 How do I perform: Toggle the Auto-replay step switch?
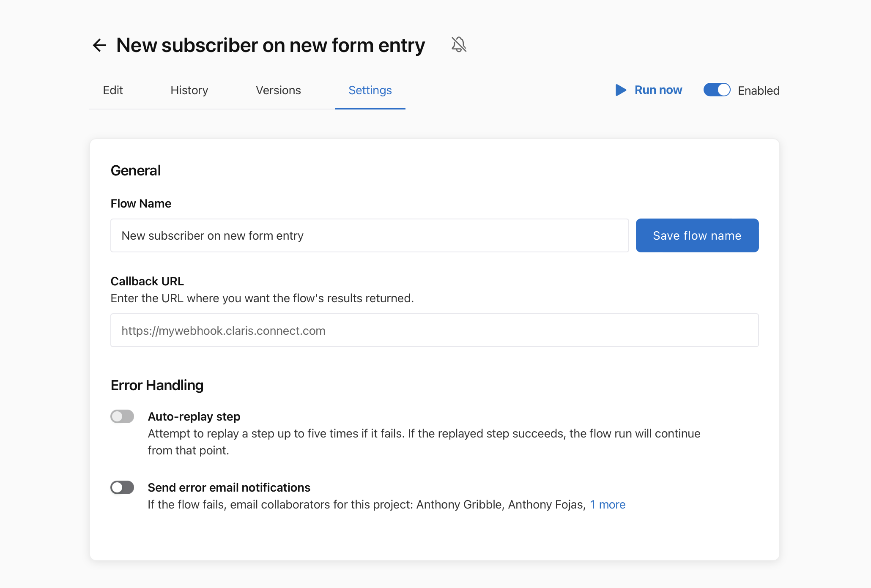[x=123, y=416]
